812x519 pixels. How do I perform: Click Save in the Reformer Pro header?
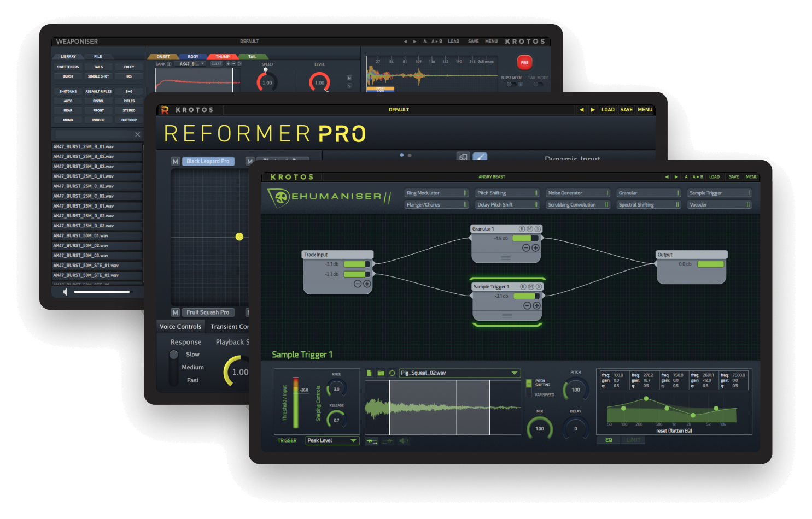click(x=627, y=110)
